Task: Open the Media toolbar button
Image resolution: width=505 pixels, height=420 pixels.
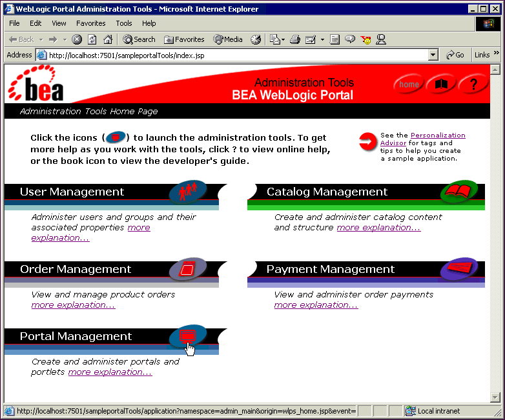Action: (228, 39)
